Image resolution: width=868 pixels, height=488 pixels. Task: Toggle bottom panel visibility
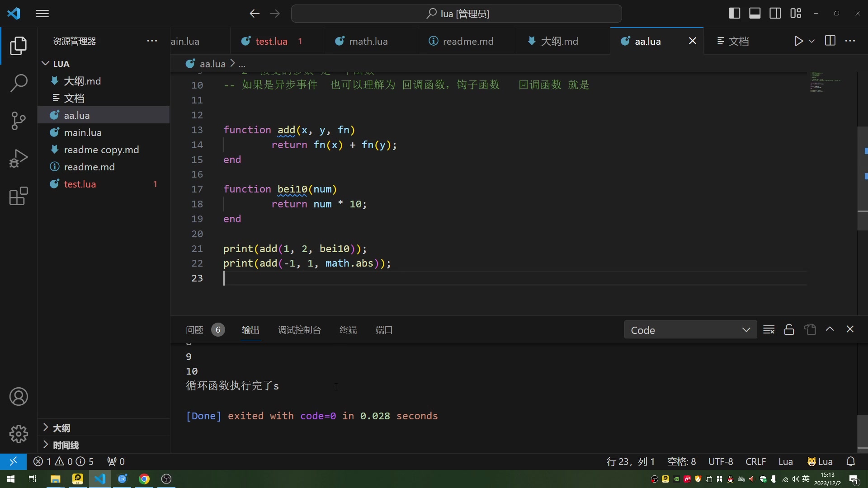(x=755, y=14)
